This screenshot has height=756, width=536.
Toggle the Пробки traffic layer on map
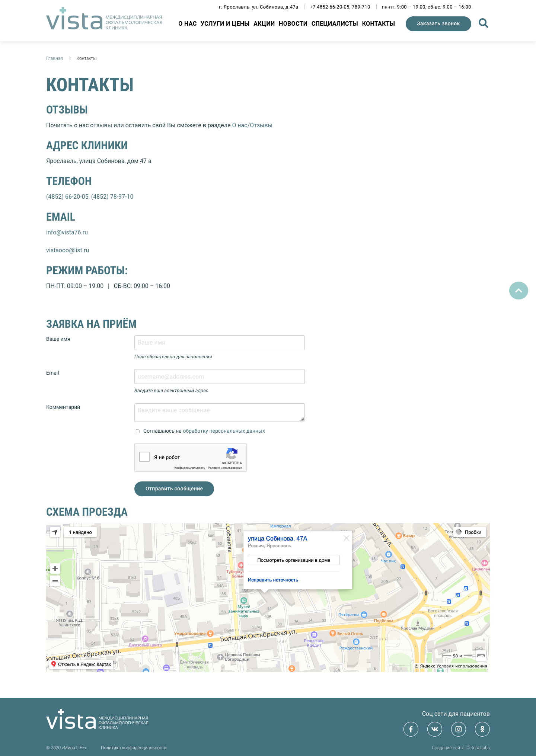pyautogui.click(x=469, y=532)
